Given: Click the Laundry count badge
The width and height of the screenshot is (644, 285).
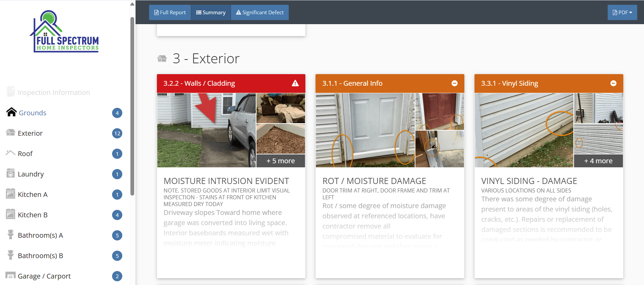Looking at the screenshot, I should [117, 174].
